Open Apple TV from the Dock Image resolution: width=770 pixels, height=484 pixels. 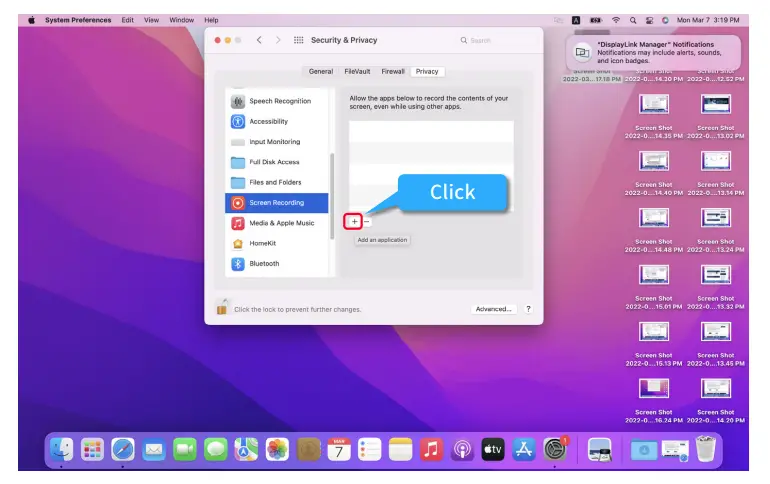[493, 449]
